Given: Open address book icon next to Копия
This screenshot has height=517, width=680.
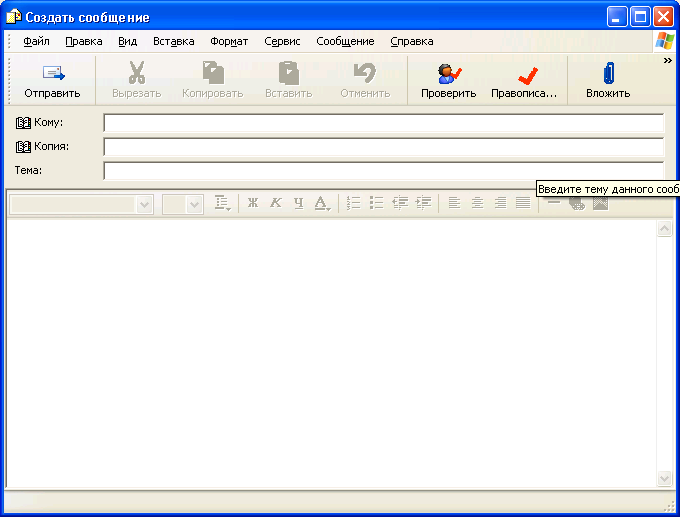Looking at the screenshot, I should click(23, 147).
